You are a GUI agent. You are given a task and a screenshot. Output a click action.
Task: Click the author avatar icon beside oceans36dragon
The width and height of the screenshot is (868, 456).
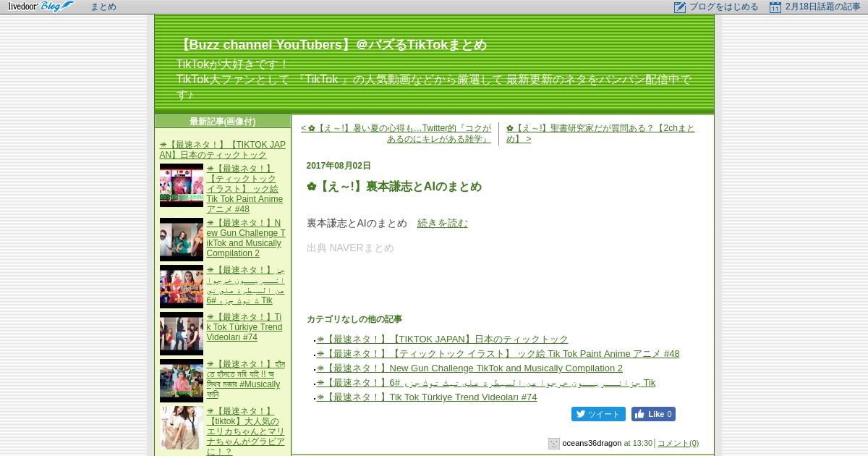click(554, 444)
